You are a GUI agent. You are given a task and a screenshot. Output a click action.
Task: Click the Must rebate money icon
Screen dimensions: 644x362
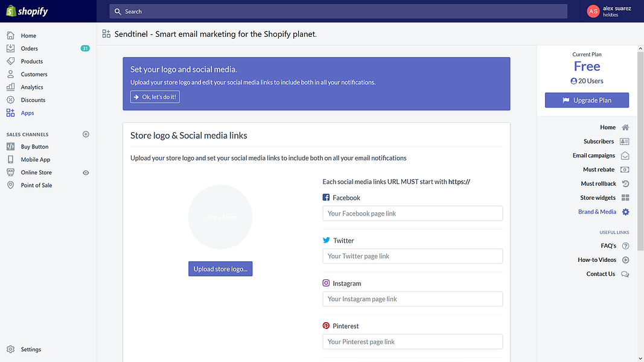click(625, 170)
